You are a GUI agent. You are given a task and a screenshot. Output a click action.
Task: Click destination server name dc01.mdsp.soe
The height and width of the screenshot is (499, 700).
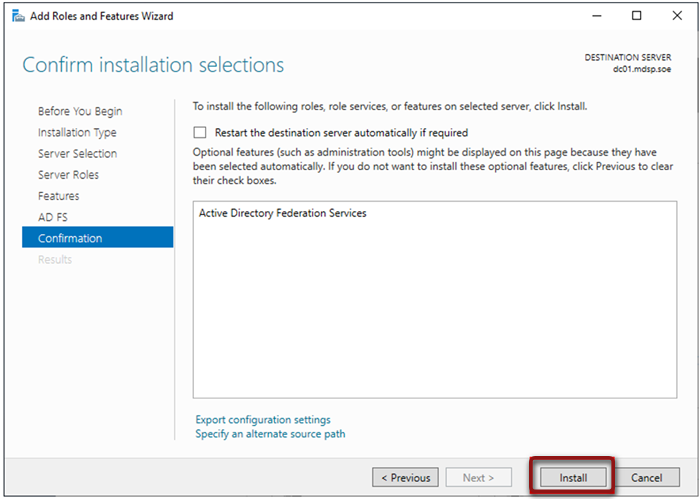tap(642, 69)
